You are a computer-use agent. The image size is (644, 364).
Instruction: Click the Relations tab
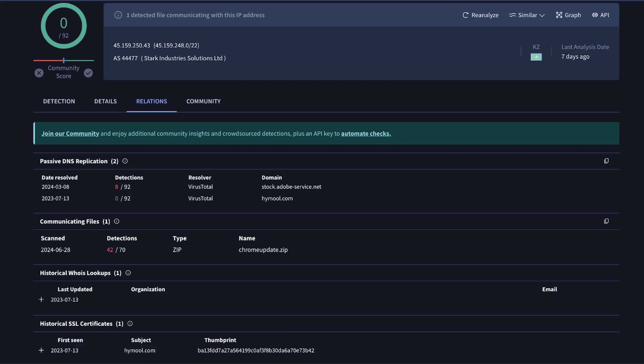click(151, 101)
